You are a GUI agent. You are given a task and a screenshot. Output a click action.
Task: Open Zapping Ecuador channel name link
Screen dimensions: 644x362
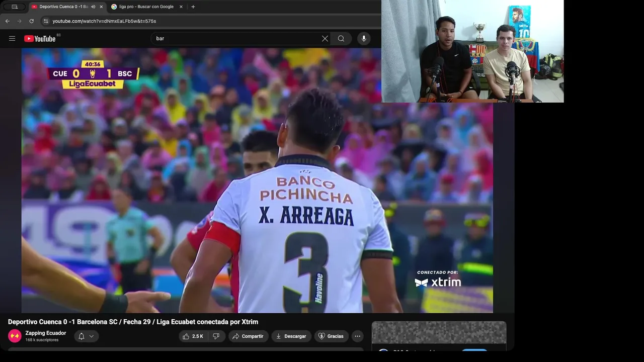(x=46, y=333)
